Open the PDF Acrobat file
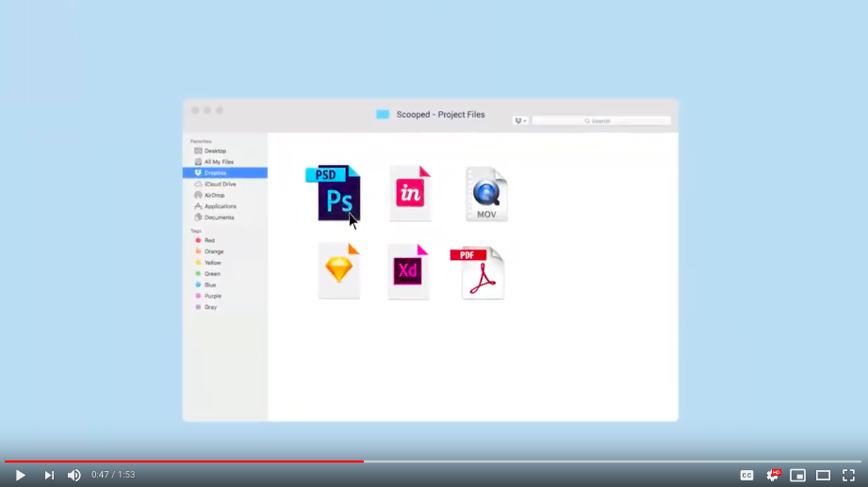This screenshot has height=487, width=868. [x=477, y=273]
